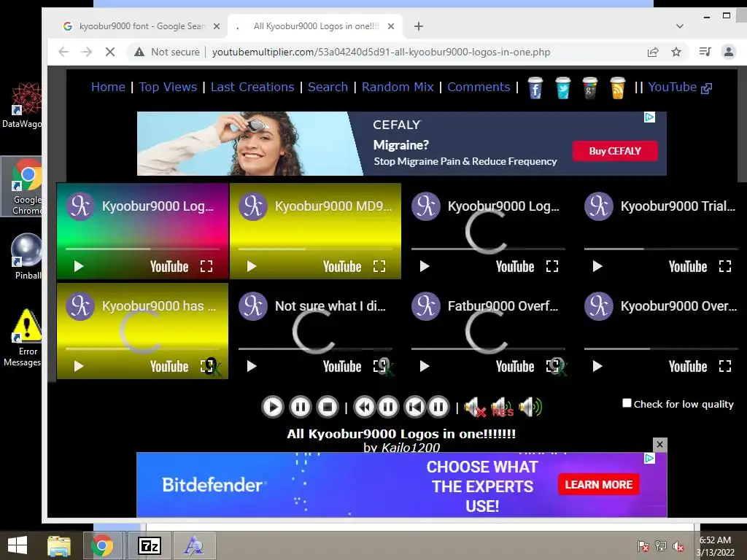Go to the Top Views page

point(168,87)
